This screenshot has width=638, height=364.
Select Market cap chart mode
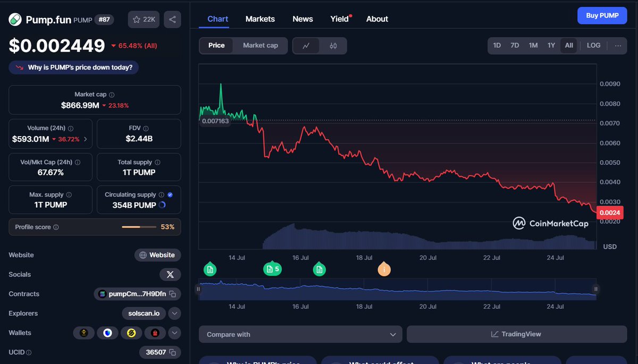tap(261, 46)
